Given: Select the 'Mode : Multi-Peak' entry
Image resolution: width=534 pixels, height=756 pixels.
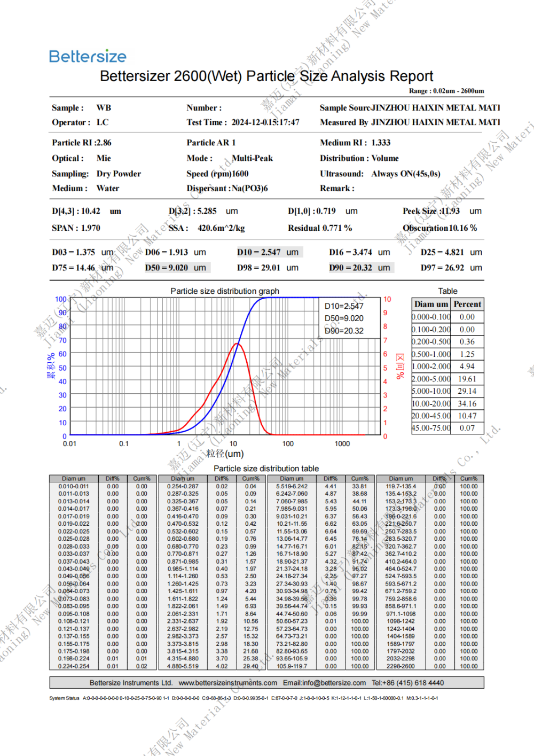Looking at the screenshot, I should [x=230, y=158].
